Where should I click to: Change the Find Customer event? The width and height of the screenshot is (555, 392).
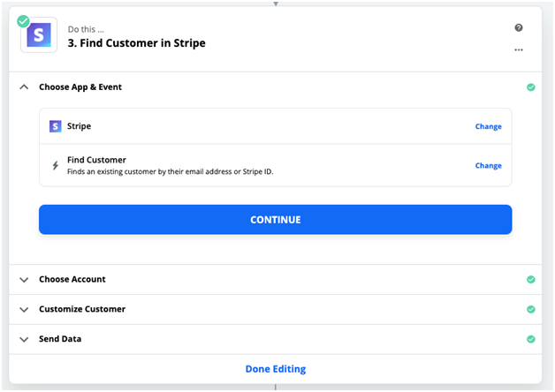pyautogui.click(x=488, y=166)
